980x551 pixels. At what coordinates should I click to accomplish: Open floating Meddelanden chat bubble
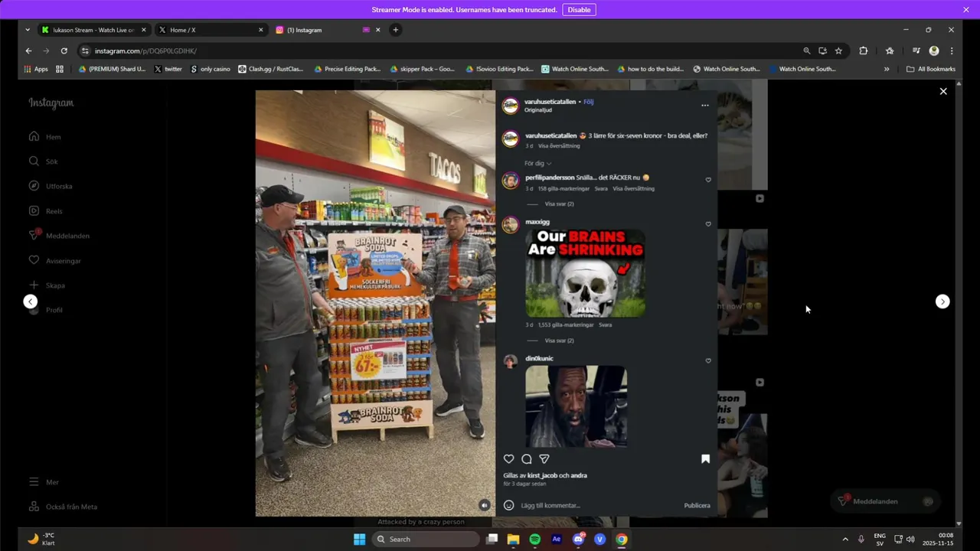pyautogui.click(x=885, y=501)
